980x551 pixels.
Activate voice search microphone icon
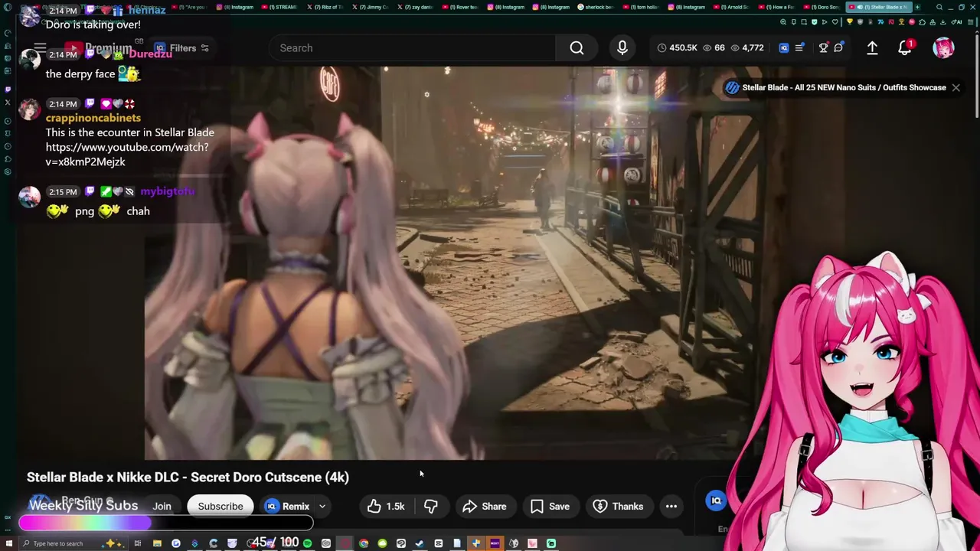pos(622,48)
